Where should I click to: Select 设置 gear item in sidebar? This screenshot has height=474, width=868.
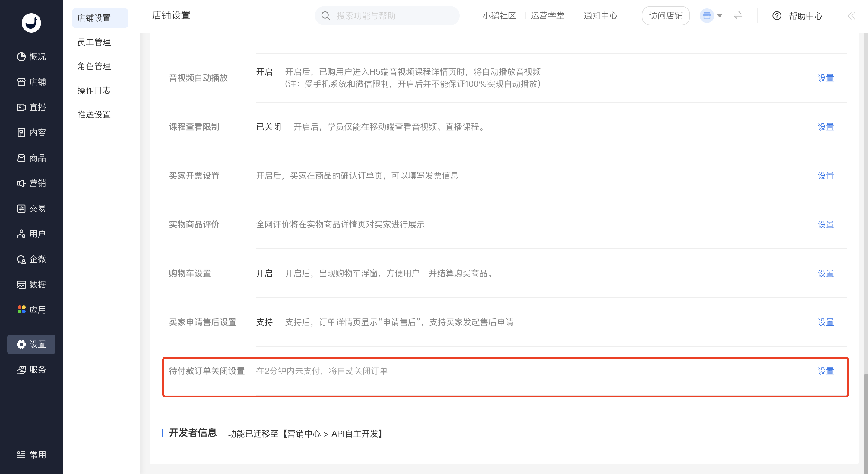pos(31,344)
